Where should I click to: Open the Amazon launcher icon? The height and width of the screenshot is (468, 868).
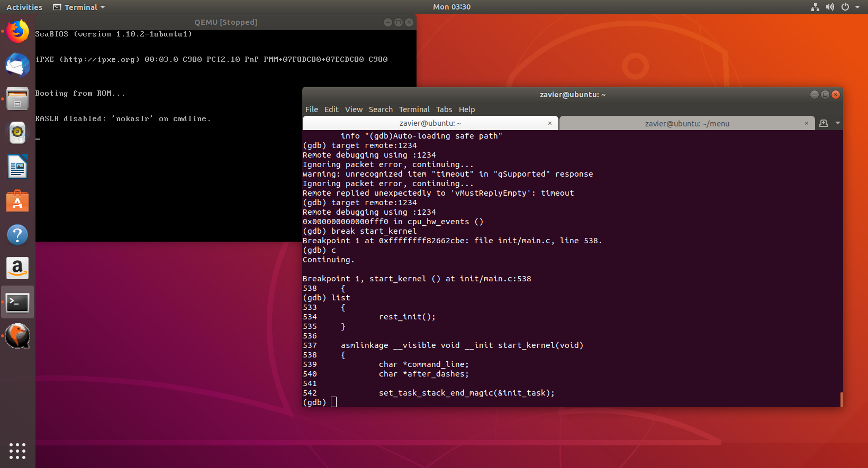[17, 269]
